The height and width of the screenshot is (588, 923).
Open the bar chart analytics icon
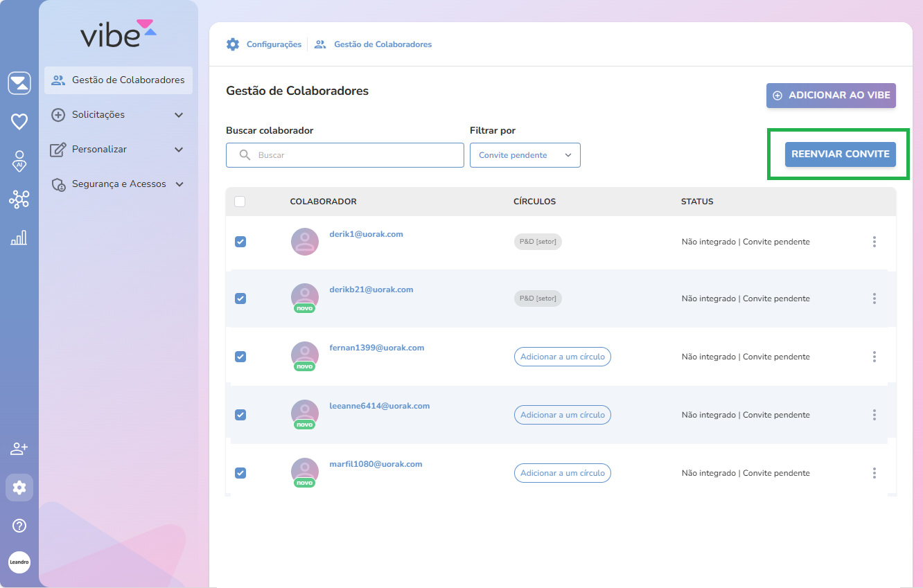[19, 238]
